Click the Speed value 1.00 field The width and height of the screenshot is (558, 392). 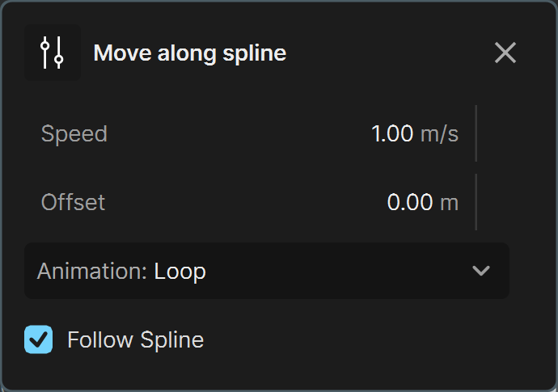[391, 134]
